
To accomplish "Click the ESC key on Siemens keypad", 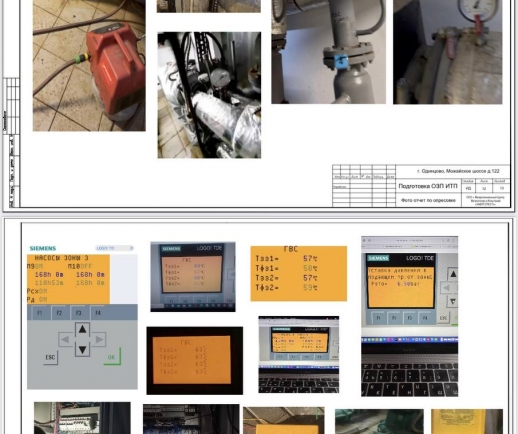I will [50, 357].
